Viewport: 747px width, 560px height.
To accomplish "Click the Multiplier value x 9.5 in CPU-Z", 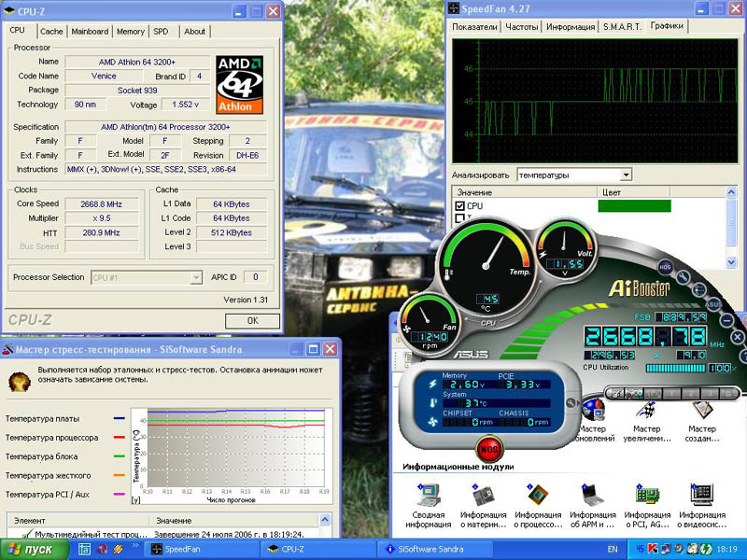I will (x=101, y=218).
